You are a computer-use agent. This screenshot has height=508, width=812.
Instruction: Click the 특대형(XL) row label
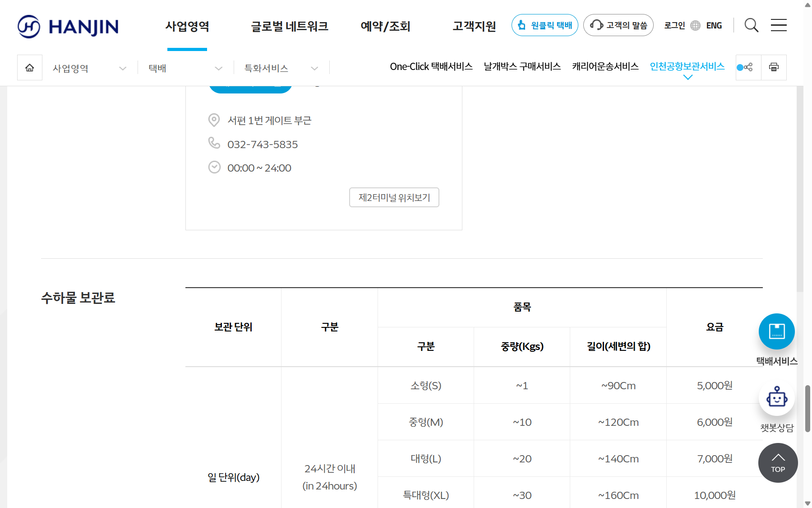pos(426,495)
